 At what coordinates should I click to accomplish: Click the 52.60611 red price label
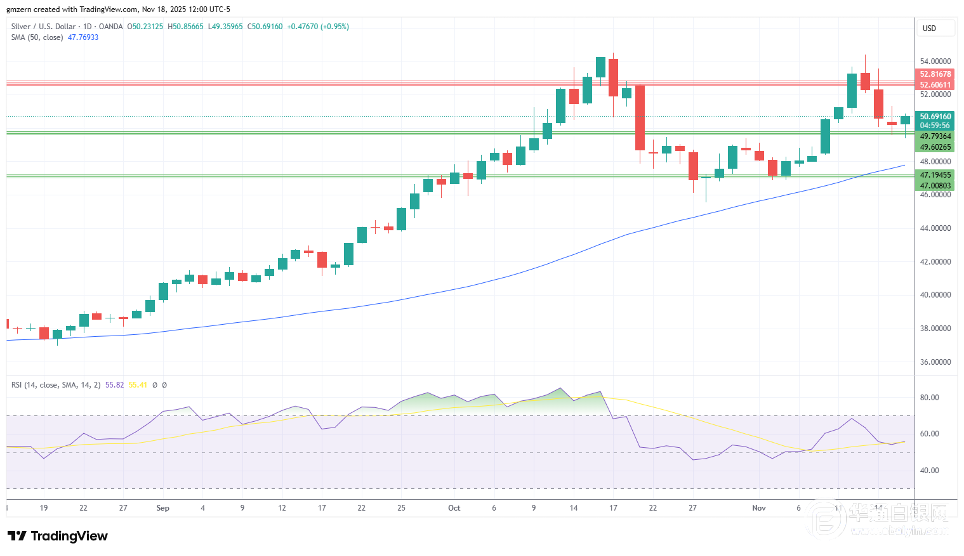click(x=935, y=85)
